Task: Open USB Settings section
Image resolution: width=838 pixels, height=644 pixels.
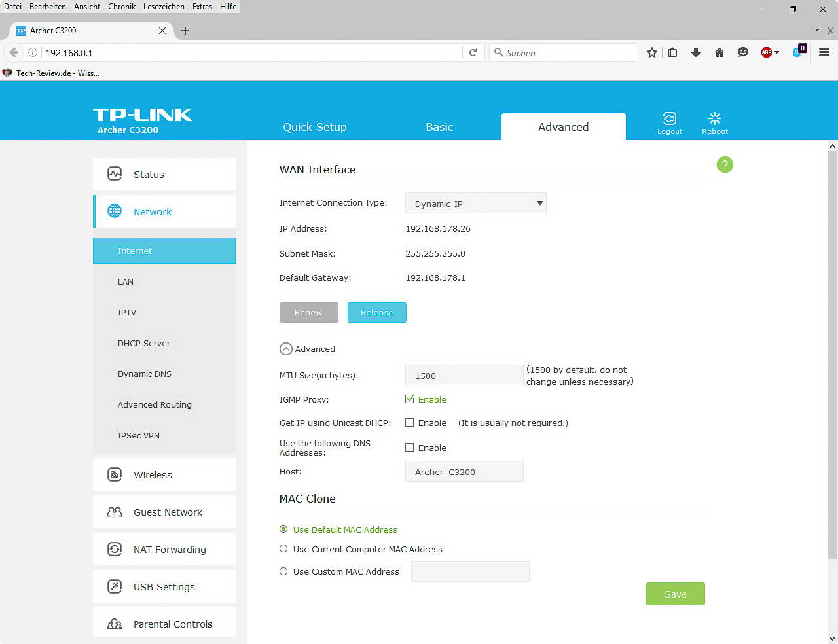Action: tap(164, 587)
